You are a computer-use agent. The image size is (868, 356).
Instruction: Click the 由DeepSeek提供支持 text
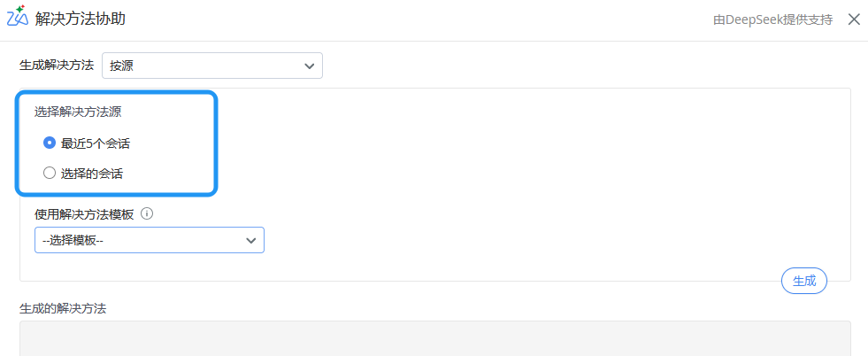coord(772,19)
